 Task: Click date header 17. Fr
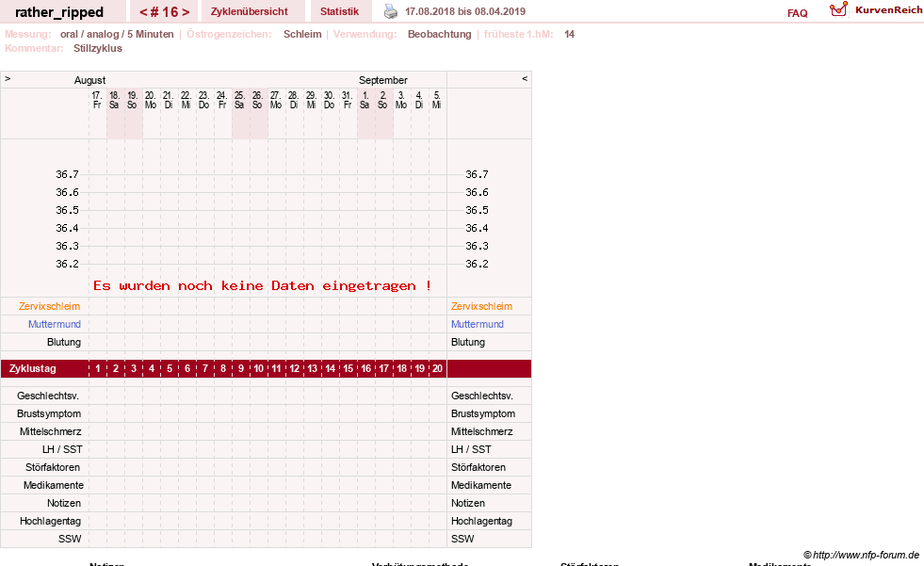tap(97, 100)
